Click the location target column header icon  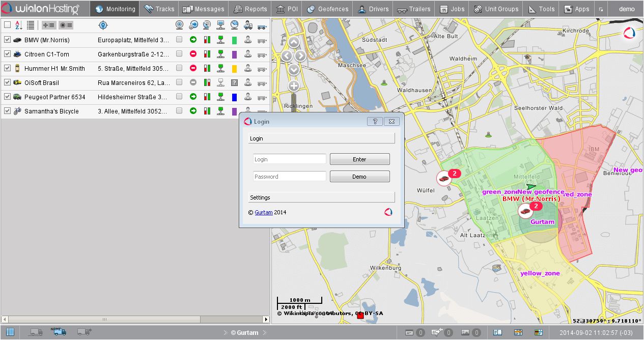(103, 25)
